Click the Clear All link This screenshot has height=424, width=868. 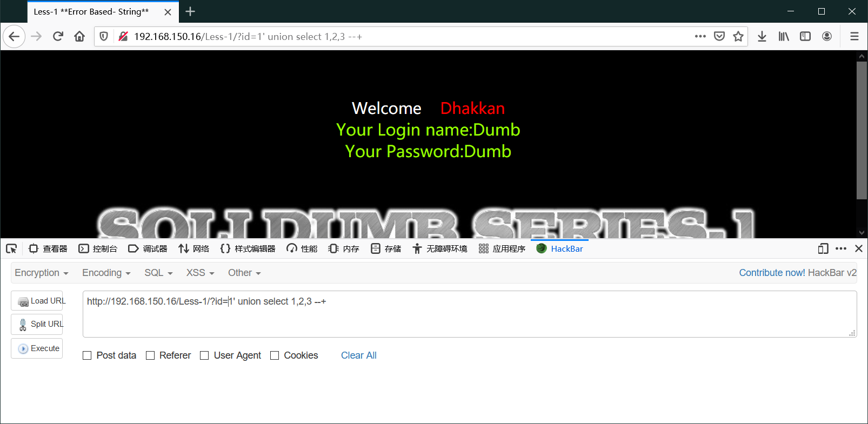pyautogui.click(x=358, y=355)
